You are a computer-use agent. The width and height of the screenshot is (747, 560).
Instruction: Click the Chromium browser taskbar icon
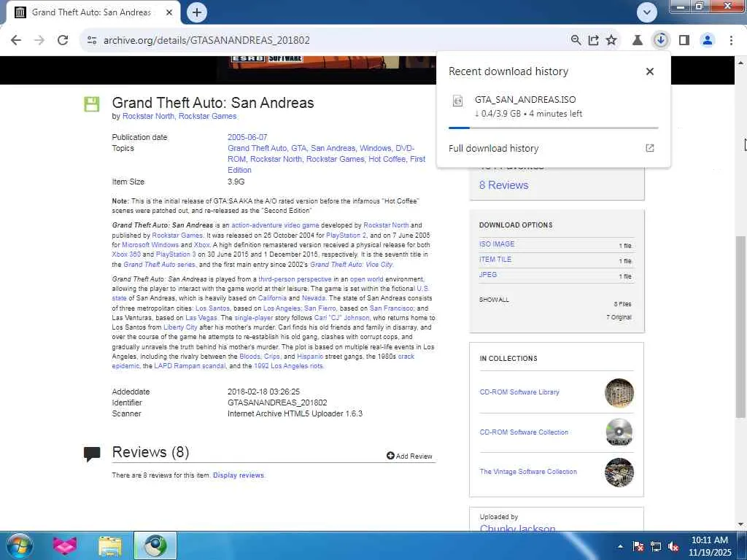155,545
